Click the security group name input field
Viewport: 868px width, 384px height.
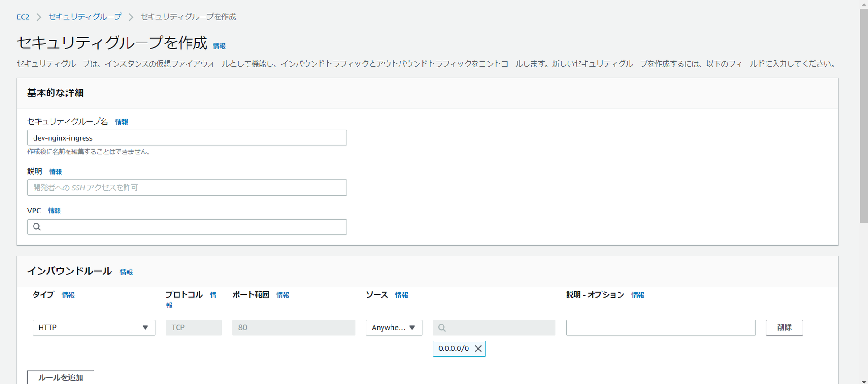coord(187,138)
